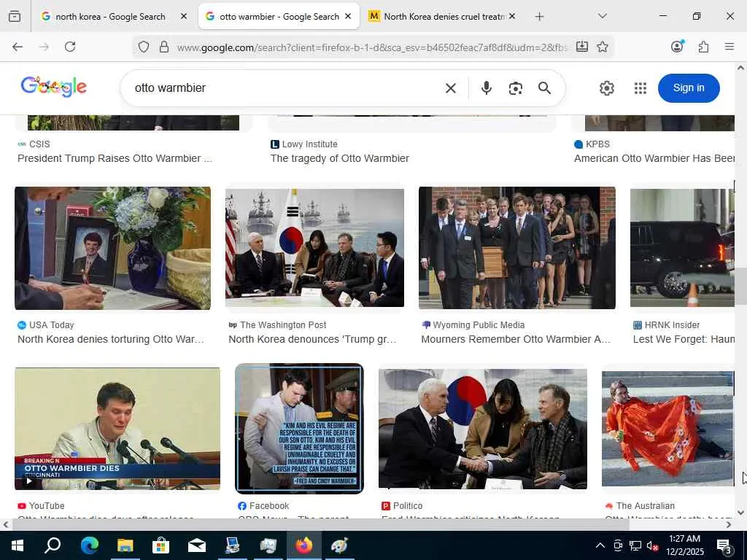This screenshot has width=747, height=560.
Task: Close the 'north korea - Google Search' tab
Action: tap(184, 16)
